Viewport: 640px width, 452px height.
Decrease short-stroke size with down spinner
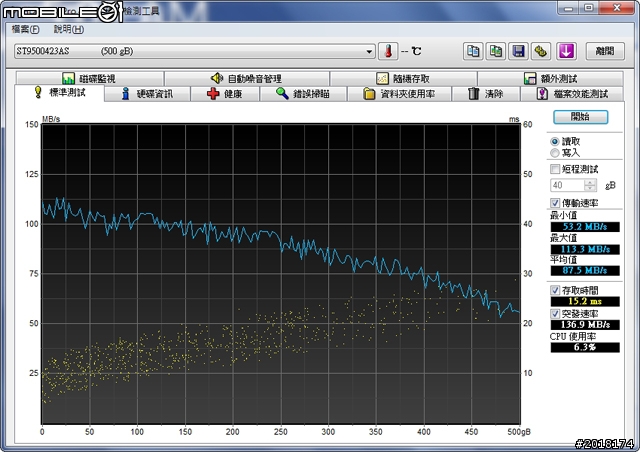click(590, 188)
